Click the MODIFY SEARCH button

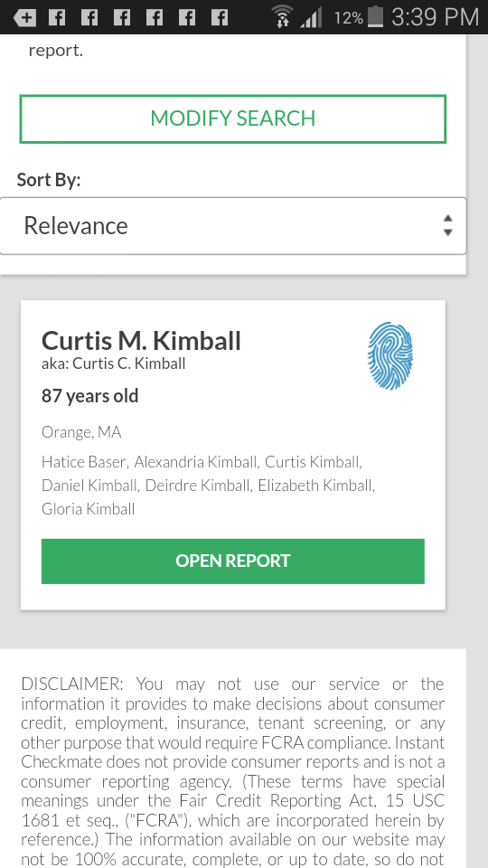(x=233, y=119)
